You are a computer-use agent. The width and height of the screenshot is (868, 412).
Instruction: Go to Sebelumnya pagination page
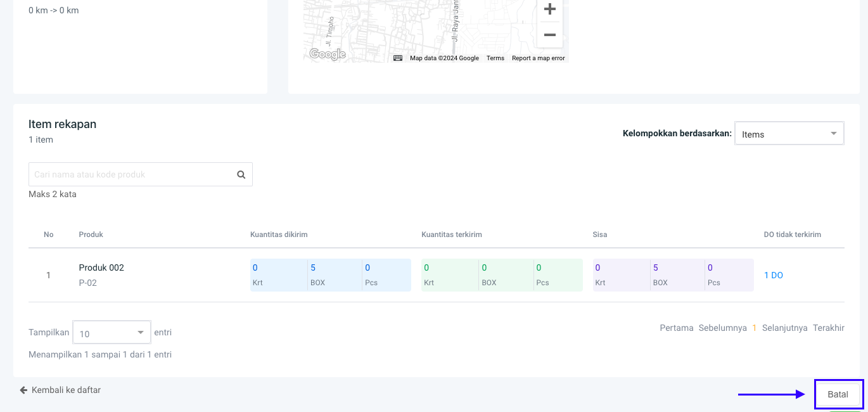(x=722, y=328)
